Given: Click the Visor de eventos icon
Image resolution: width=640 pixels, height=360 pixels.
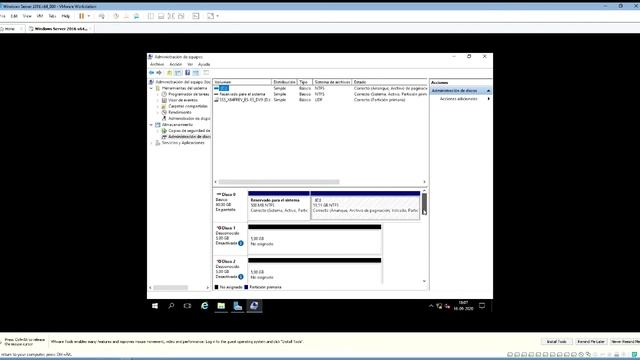Looking at the screenshot, I should (x=164, y=100).
